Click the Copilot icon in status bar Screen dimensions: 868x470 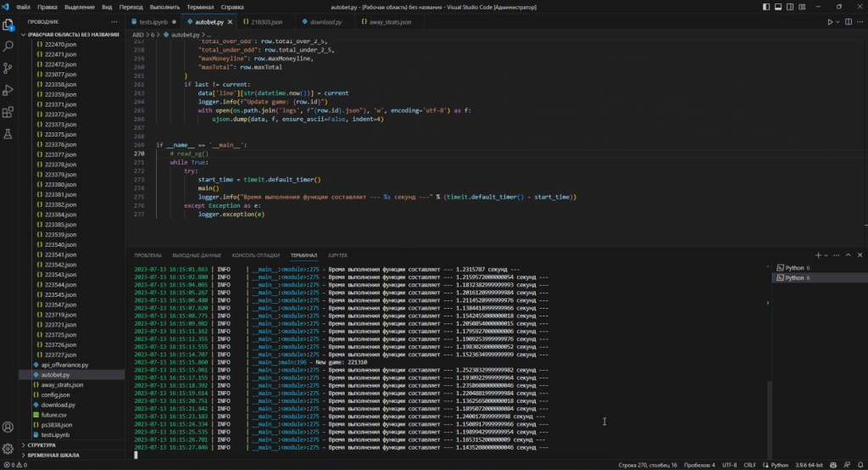833,465
